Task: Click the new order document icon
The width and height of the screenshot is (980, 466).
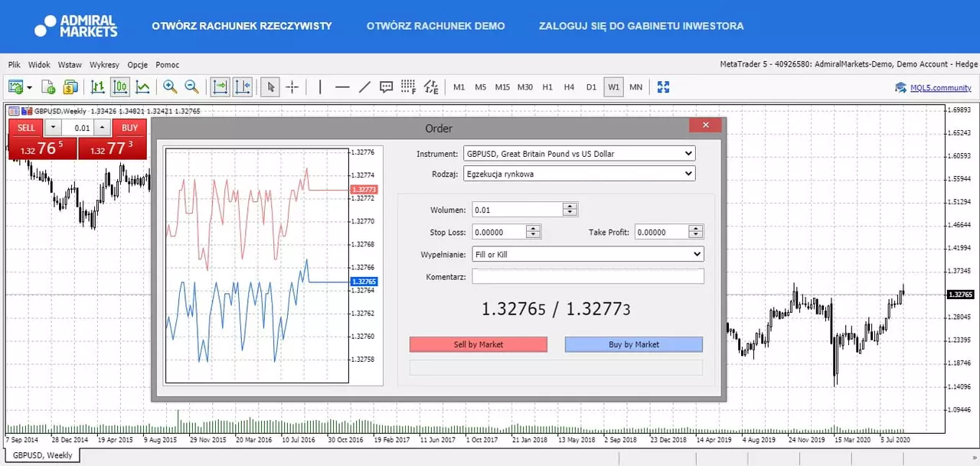Action: tap(48, 87)
